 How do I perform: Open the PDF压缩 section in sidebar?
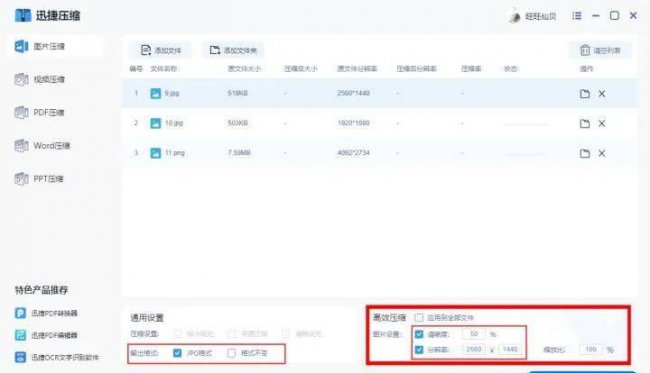pos(40,112)
